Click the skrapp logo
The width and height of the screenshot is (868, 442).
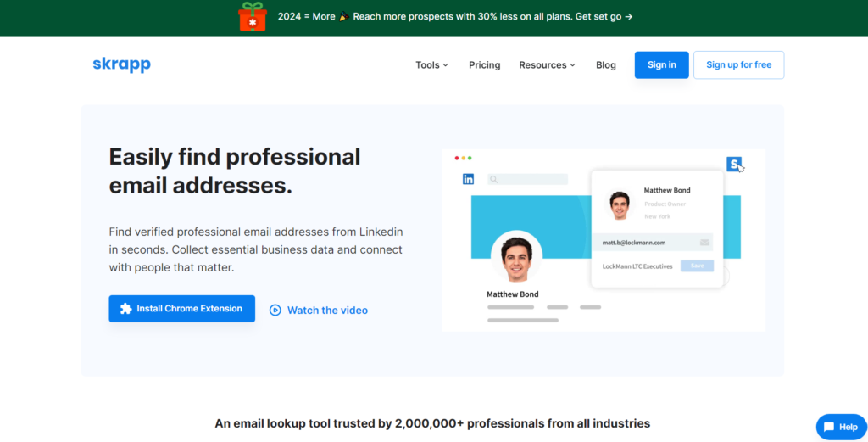122,64
